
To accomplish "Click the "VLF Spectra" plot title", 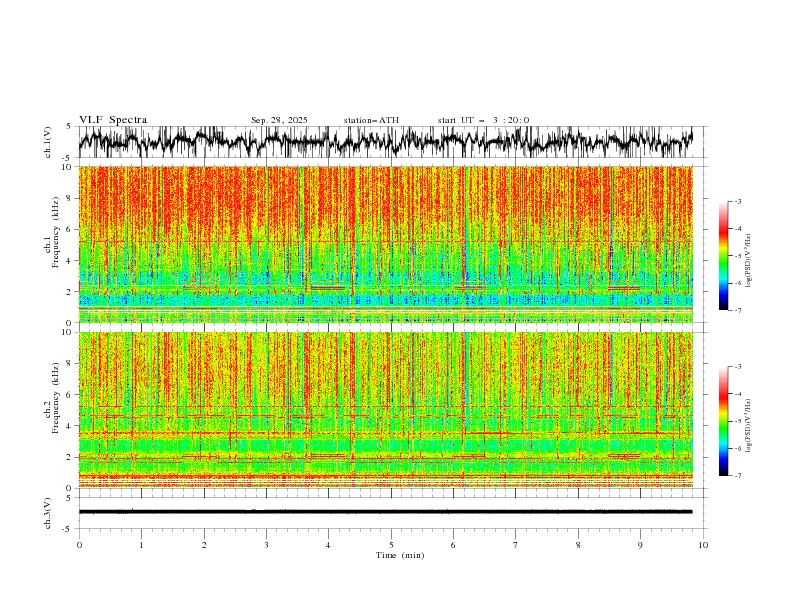I will click(x=113, y=120).
